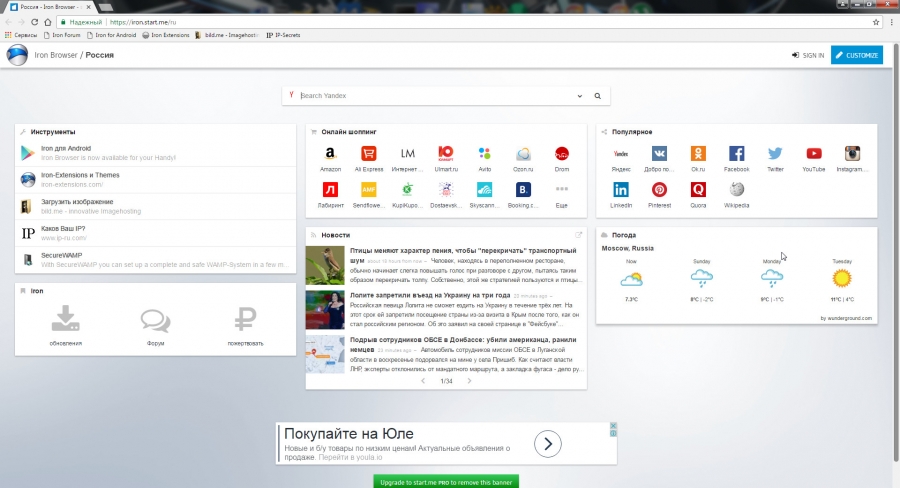
Task: Open the Лабиринт icon
Action: [330, 189]
